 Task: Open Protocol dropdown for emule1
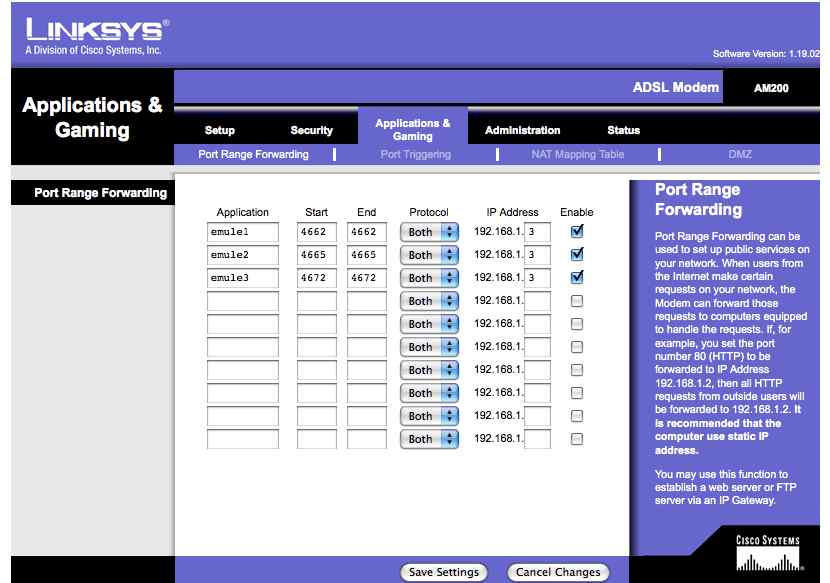coord(429,232)
